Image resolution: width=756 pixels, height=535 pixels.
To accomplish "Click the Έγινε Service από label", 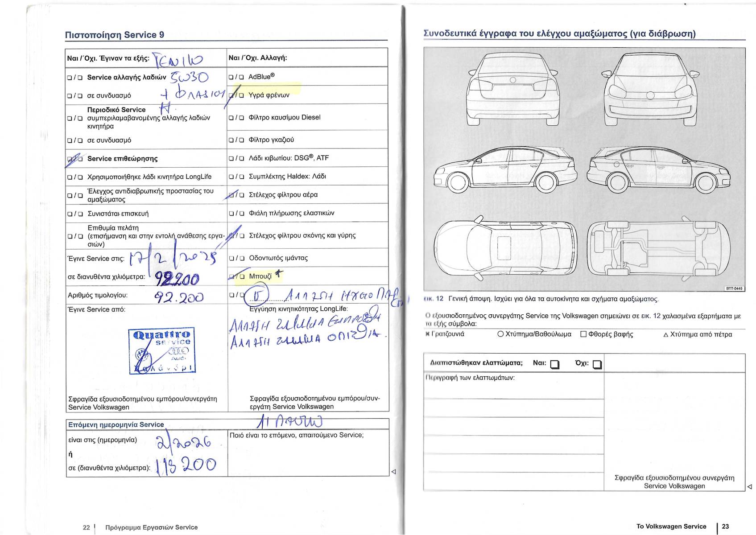I will click(96, 309).
